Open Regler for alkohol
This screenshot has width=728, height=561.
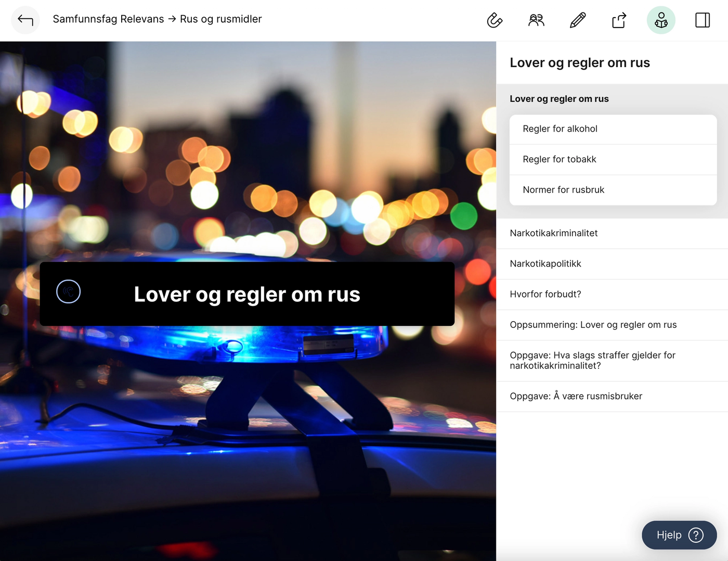coord(613,129)
